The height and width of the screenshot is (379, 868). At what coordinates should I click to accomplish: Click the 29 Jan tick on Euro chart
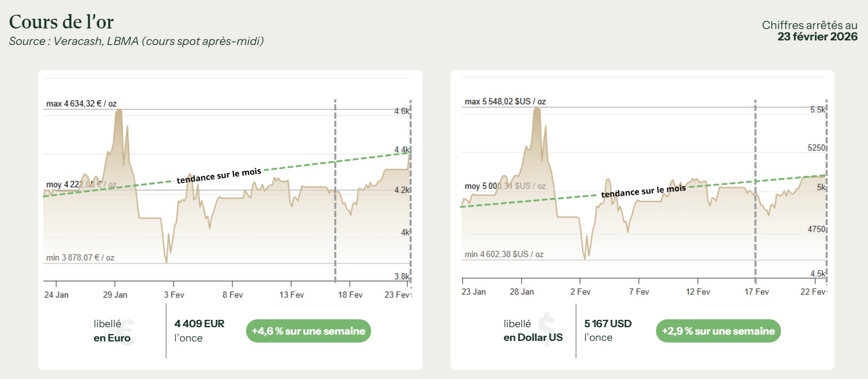coord(115,294)
